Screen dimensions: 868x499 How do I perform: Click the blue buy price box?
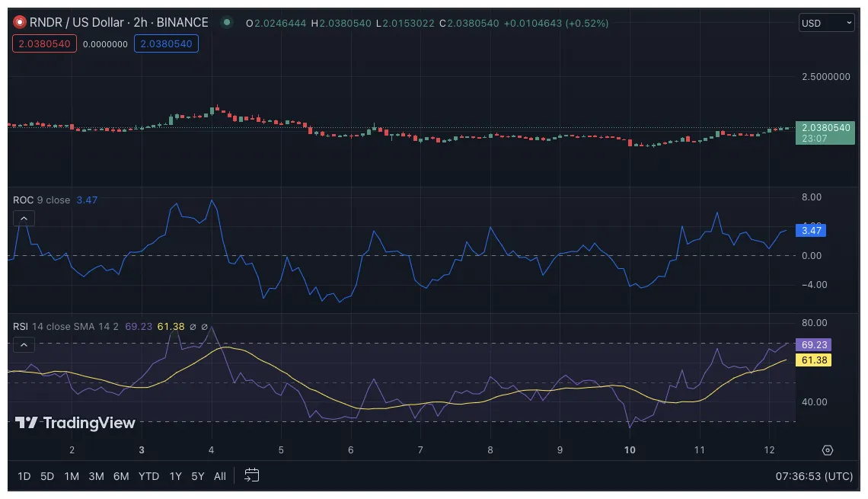tap(166, 44)
